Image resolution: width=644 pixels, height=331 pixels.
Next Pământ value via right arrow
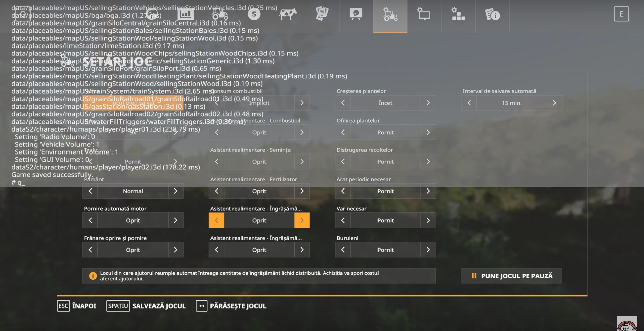[x=176, y=191]
